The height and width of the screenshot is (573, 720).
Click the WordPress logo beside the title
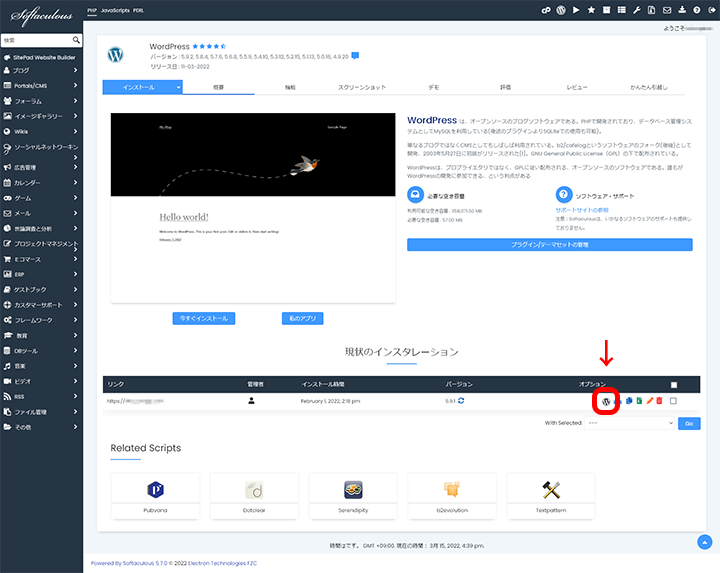coord(115,55)
